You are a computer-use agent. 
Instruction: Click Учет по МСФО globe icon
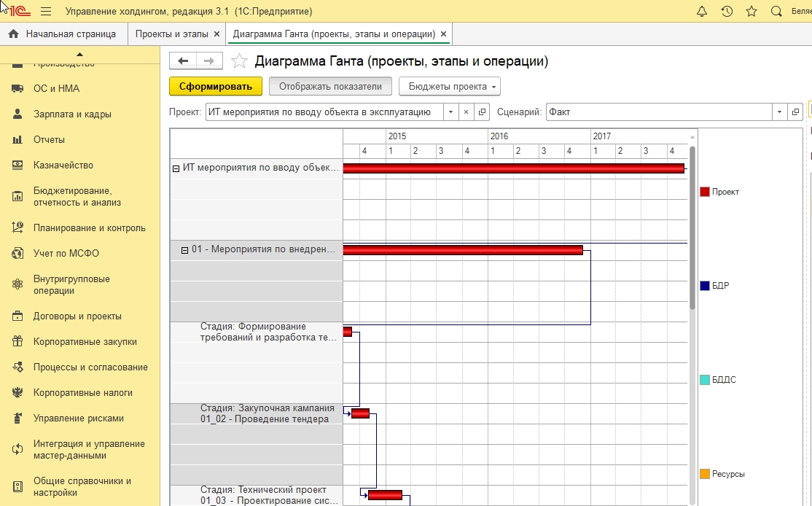(x=17, y=253)
